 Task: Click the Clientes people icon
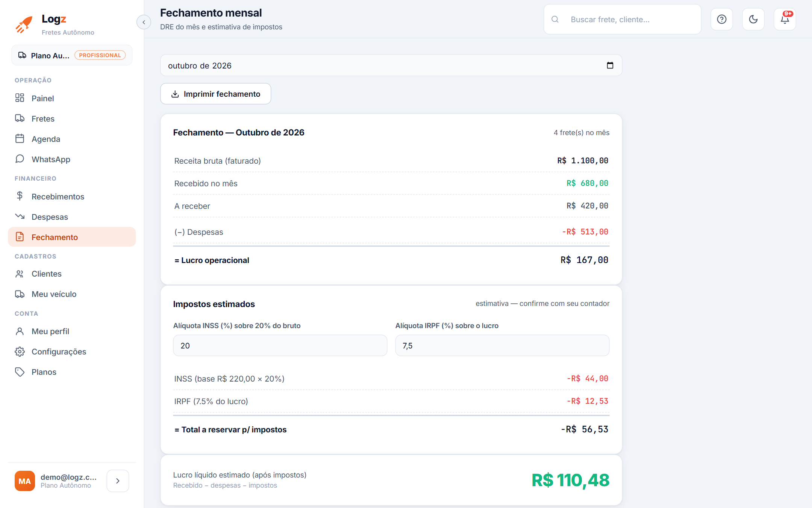(20, 274)
